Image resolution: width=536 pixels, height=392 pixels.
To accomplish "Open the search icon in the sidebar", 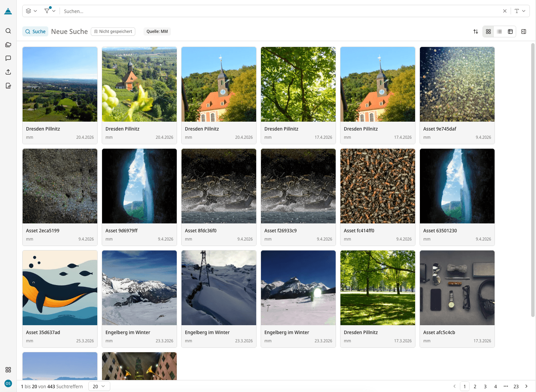I will [x=8, y=31].
